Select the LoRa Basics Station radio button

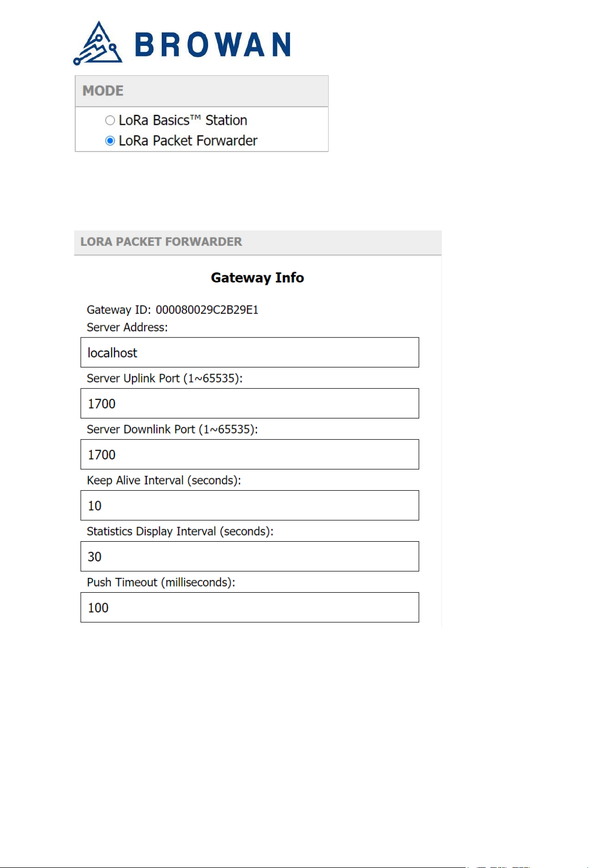pyautogui.click(x=110, y=120)
